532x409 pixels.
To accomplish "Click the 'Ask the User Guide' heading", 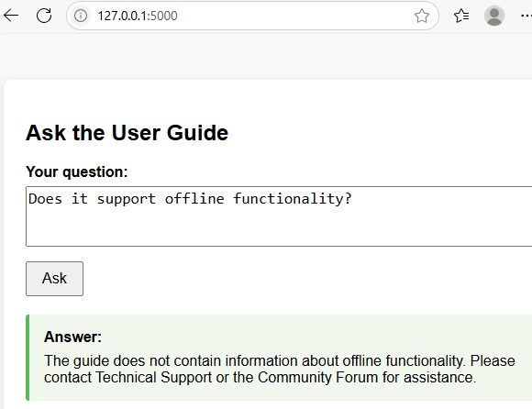I will 127,133.
